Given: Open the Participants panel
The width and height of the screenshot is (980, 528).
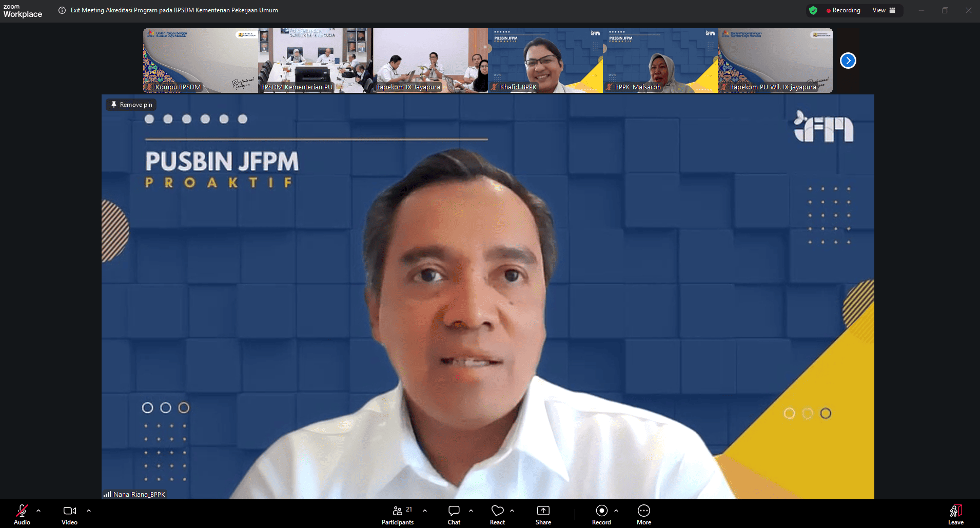Looking at the screenshot, I should point(398,514).
